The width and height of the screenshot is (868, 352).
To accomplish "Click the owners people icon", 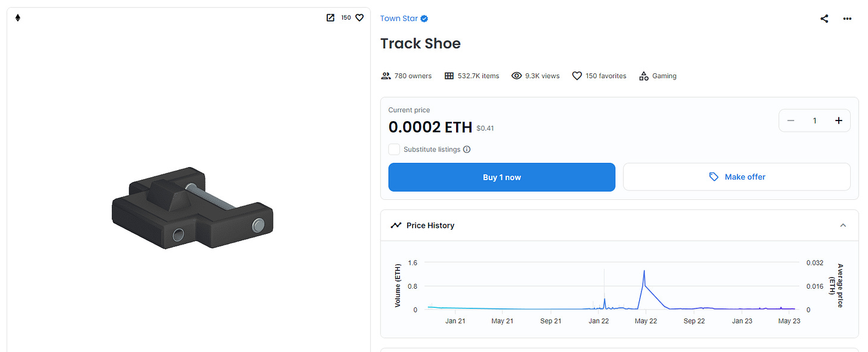I will coord(386,76).
